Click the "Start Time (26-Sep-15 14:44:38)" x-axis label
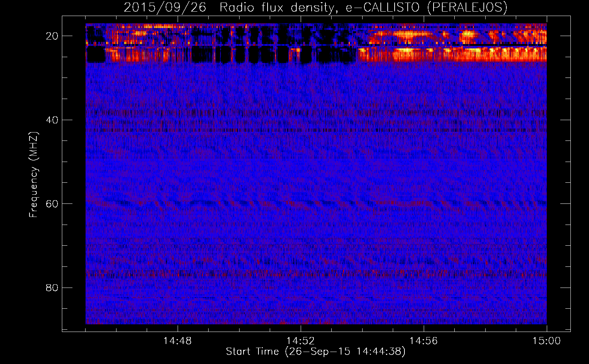Screen dimensions: 589x364 pyautogui.click(x=316, y=352)
